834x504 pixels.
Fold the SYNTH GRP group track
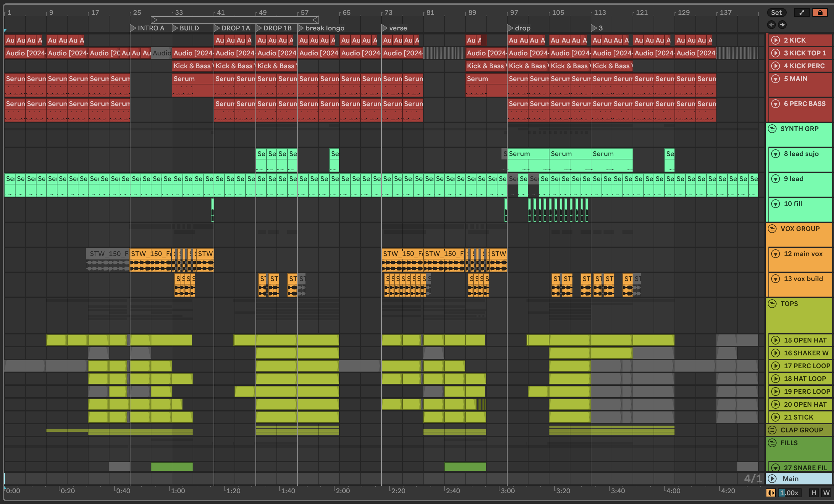(x=772, y=129)
